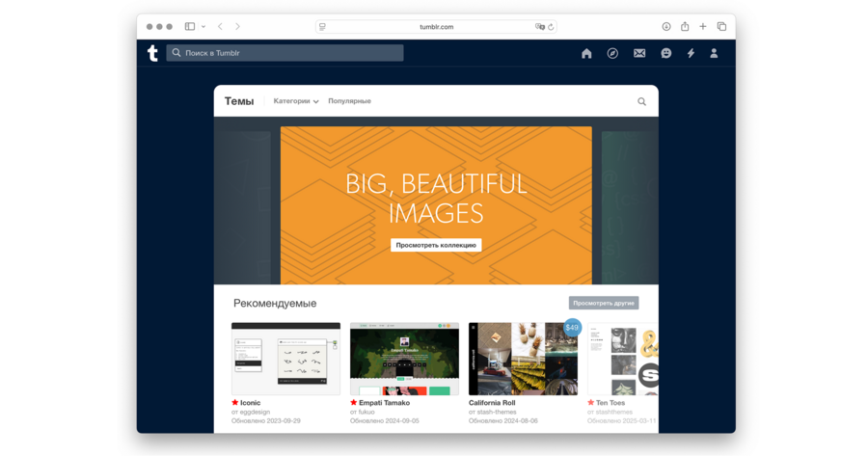Toggle the Safari sidebar button
The width and height of the screenshot is (868, 456).
190,27
